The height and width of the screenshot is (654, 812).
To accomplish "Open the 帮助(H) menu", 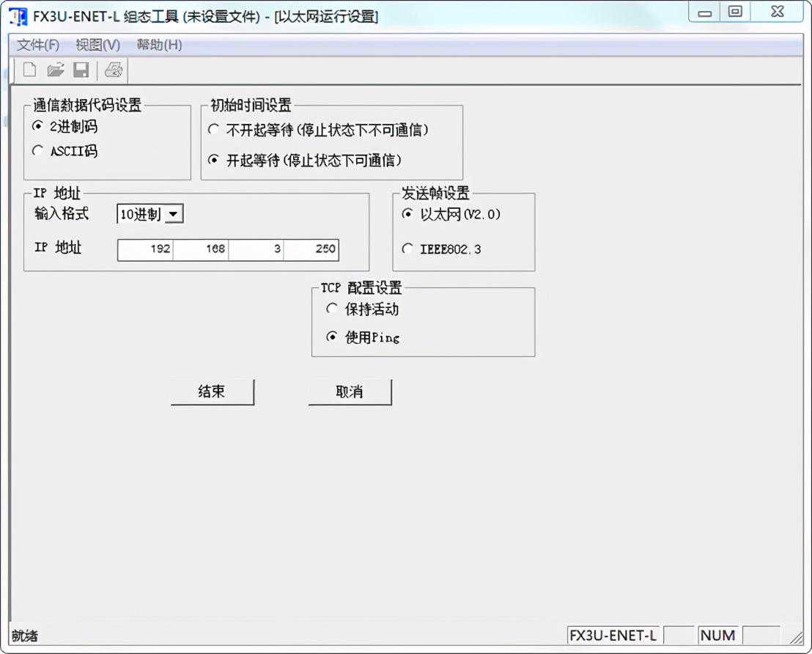I will 159,45.
